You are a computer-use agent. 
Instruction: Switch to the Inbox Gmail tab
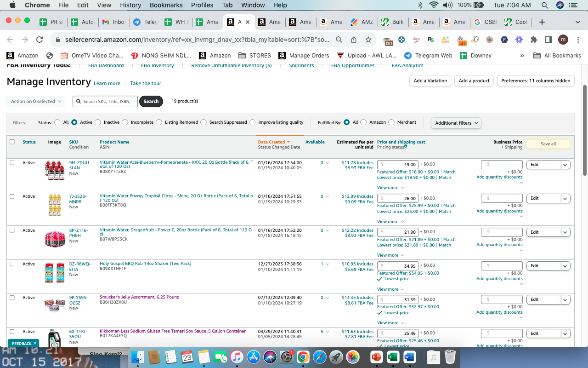(114, 22)
